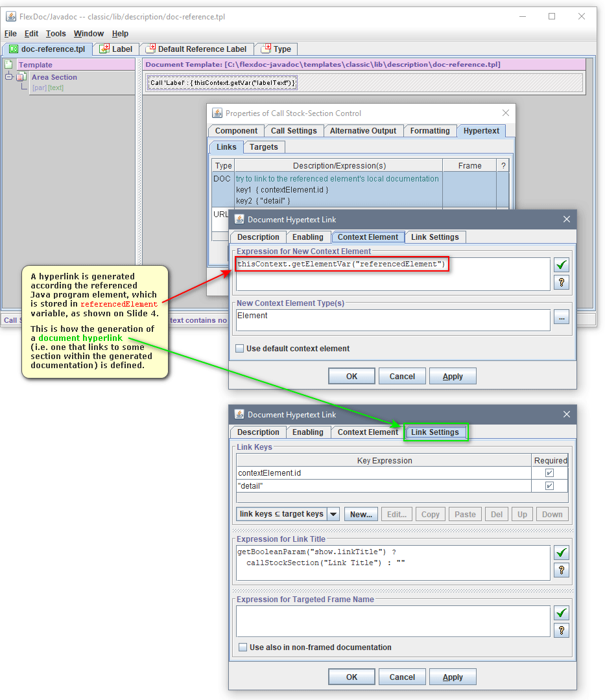Click New... button under Link Keys
The width and height of the screenshot is (605, 700).
point(361,514)
